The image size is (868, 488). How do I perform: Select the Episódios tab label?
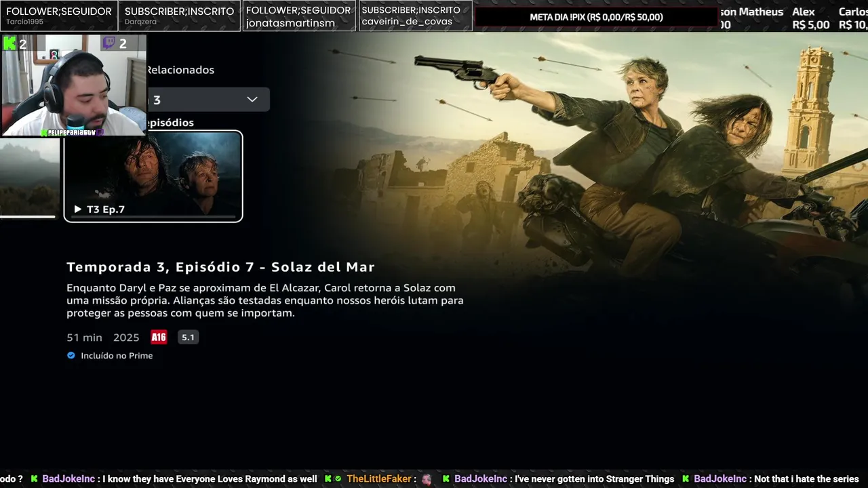(x=170, y=123)
